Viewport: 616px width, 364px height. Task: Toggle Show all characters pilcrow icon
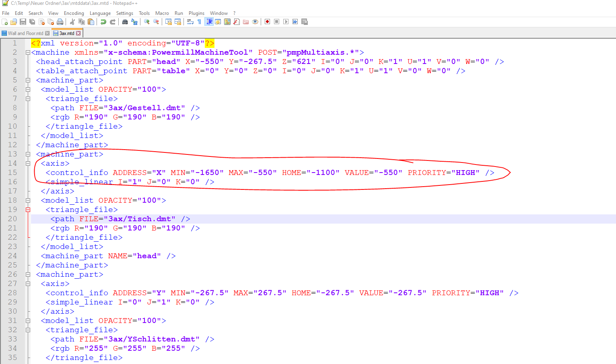tap(199, 22)
